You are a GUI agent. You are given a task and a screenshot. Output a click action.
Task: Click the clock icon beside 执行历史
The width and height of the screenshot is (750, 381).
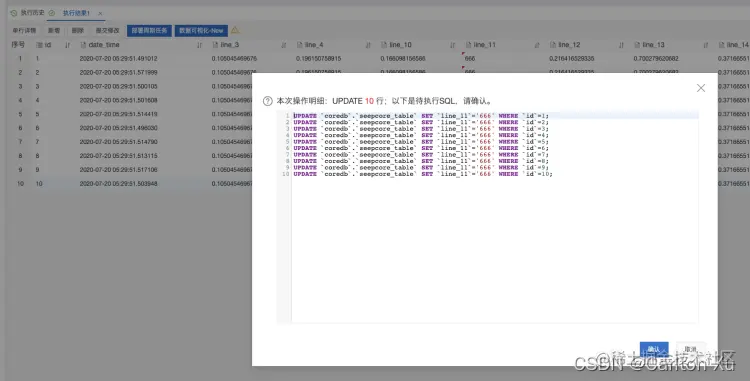pyautogui.click(x=13, y=13)
